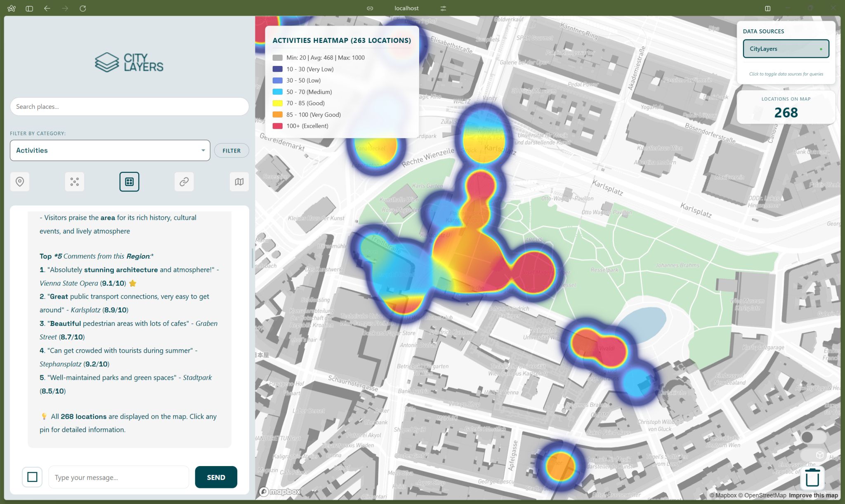Toggle the dark circle map style switch
845x504 pixels.
(x=813, y=437)
